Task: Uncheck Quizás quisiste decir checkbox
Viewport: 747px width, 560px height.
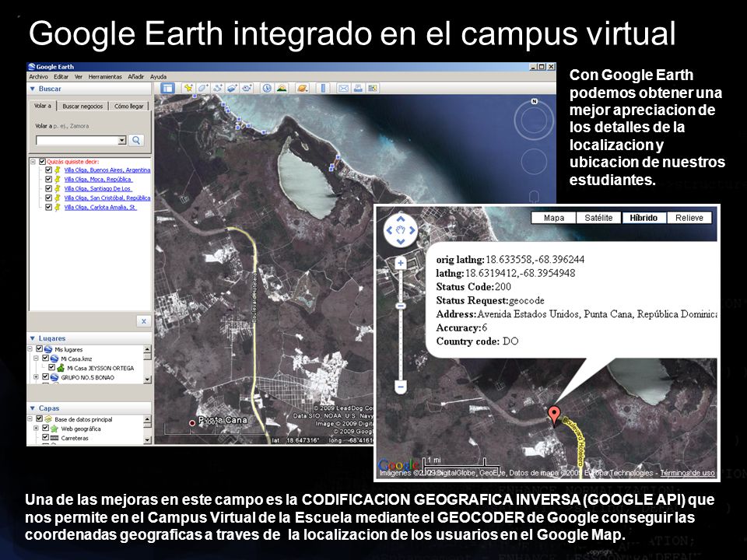Action: 42,162
